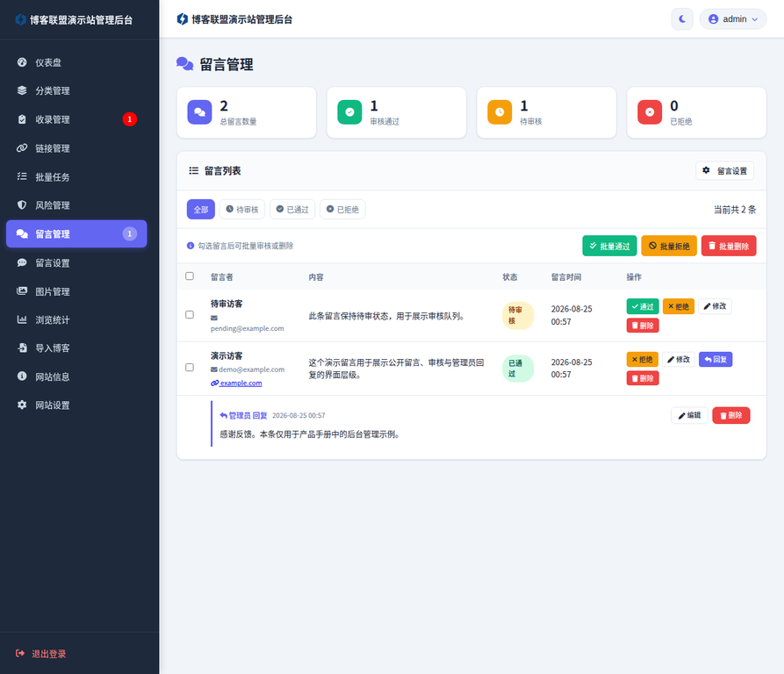Click the 审核通过 green check icon
784x674 pixels.
(x=349, y=112)
